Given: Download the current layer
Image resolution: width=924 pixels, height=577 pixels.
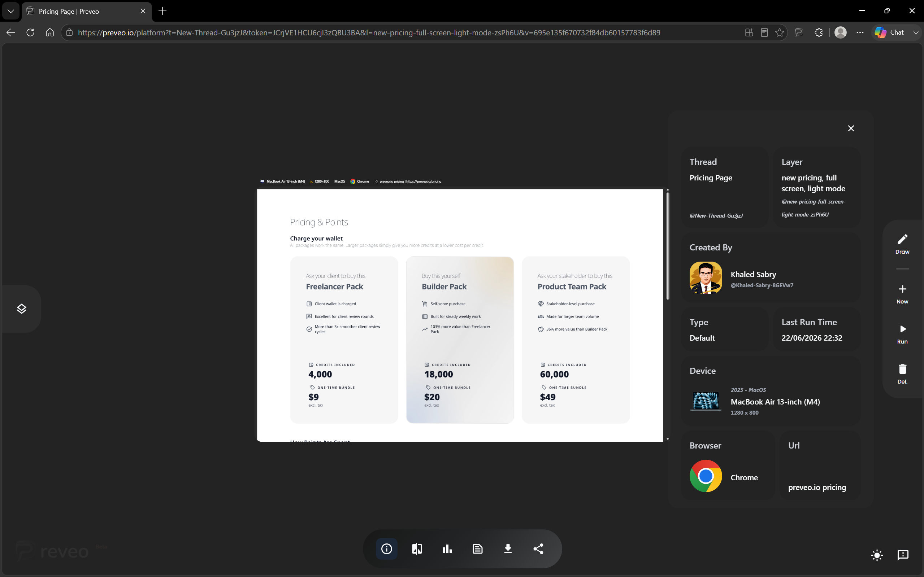Looking at the screenshot, I should (508, 549).
